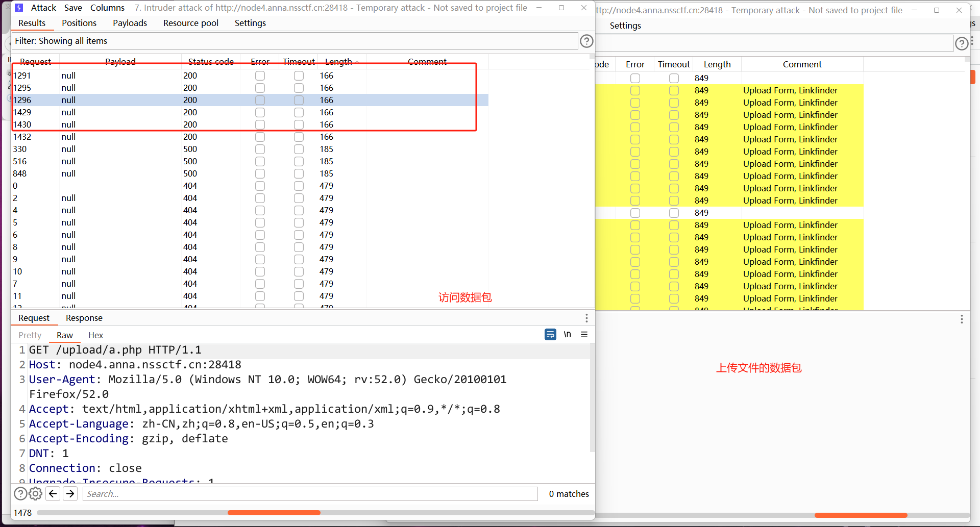
Task: Sort by Length column in right window
Action: point(717,64)
